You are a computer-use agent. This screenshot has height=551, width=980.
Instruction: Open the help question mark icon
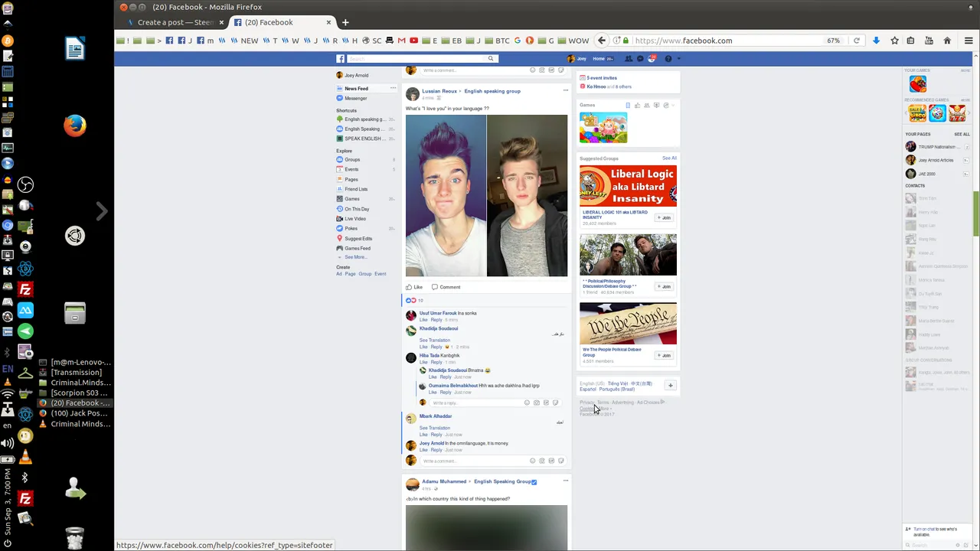coord(668,59)
